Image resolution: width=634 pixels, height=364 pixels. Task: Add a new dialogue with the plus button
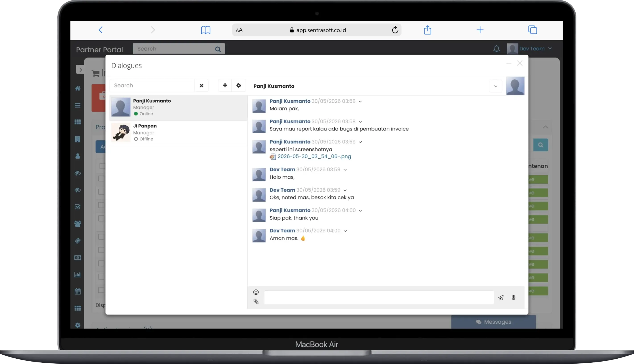pos(225,85)
